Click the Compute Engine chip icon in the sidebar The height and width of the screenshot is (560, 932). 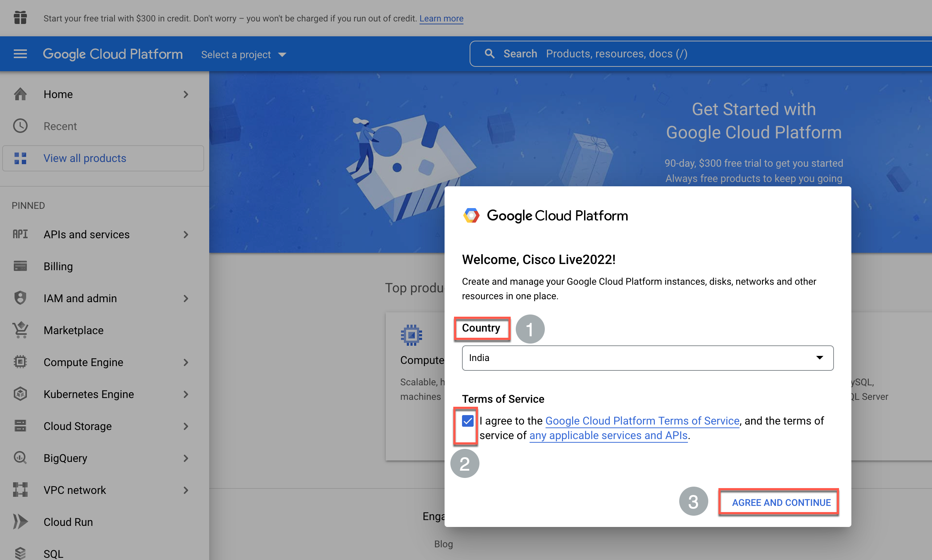pyautogui.click(x=20, y=362)
